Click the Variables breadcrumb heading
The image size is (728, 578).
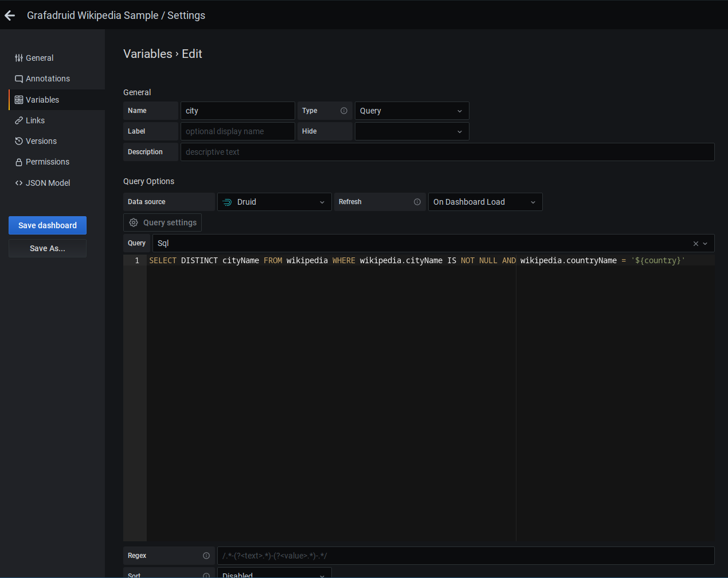point(148,54)
